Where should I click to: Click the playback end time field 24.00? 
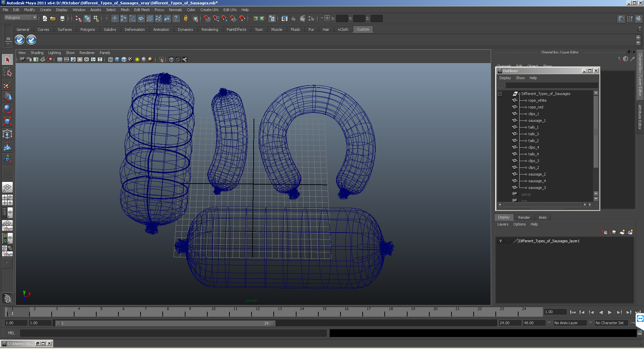pos(509,323)
